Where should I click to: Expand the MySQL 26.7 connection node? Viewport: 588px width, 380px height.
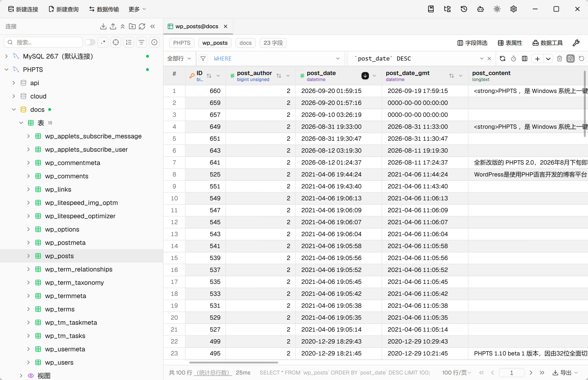6,56
